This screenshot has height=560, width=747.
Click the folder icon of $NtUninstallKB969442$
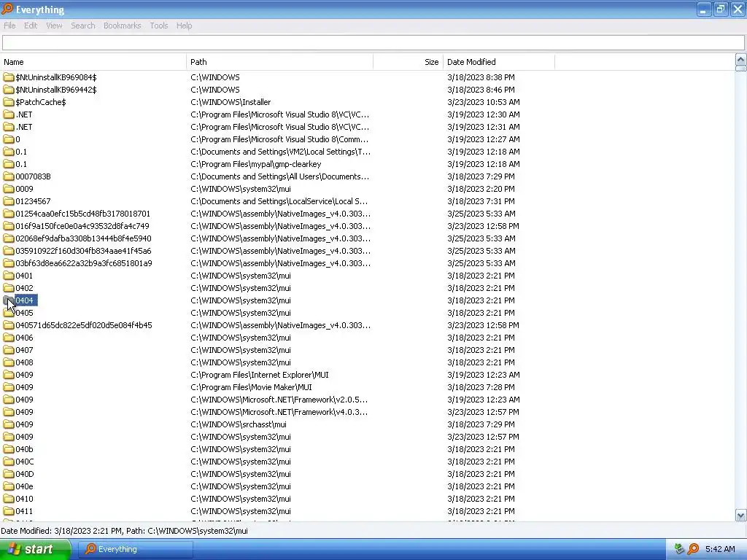[9, 90]
